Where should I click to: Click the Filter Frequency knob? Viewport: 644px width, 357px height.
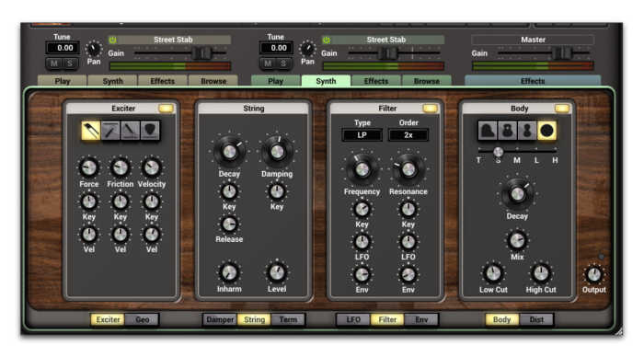click(x=362, y=169)
